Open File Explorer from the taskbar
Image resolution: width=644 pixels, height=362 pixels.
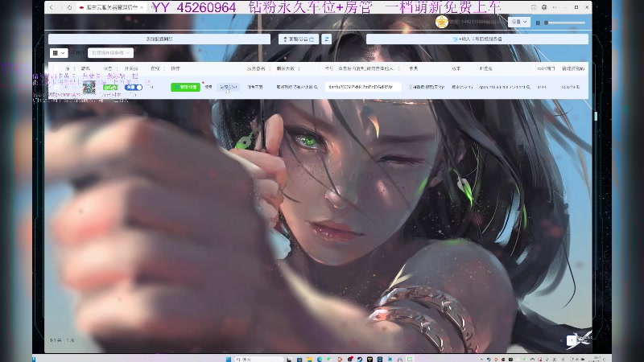309,359
